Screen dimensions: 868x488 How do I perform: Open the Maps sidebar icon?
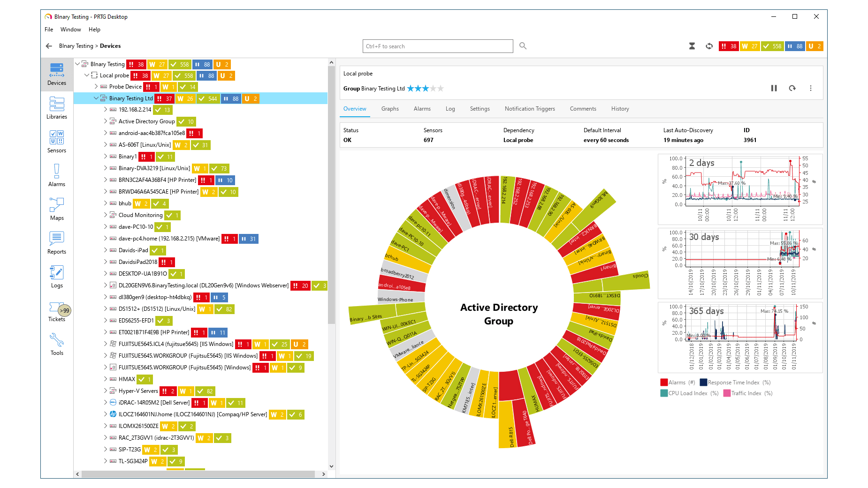(57, 209)
